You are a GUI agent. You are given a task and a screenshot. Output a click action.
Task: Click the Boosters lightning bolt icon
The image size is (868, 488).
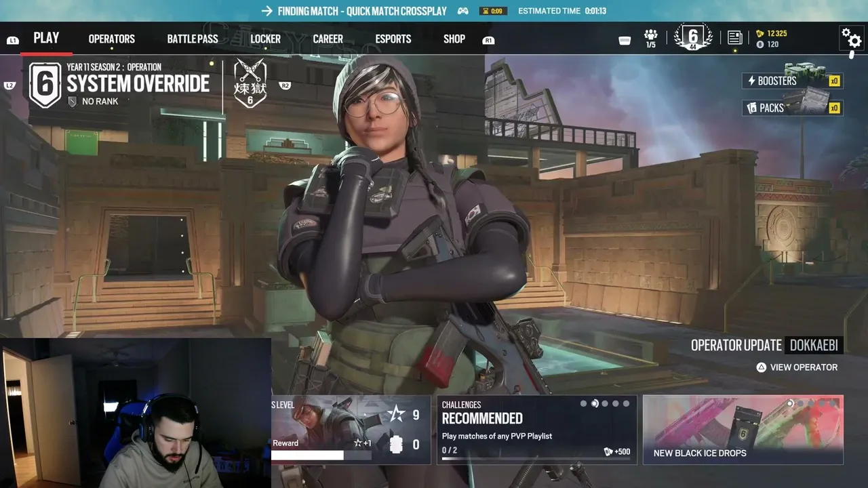751,81
